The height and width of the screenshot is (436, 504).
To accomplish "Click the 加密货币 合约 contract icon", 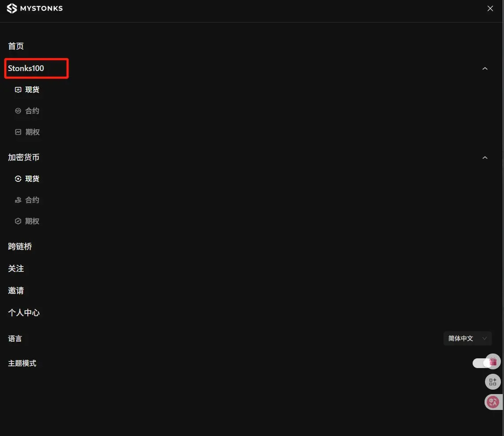I will pos(18,200).
